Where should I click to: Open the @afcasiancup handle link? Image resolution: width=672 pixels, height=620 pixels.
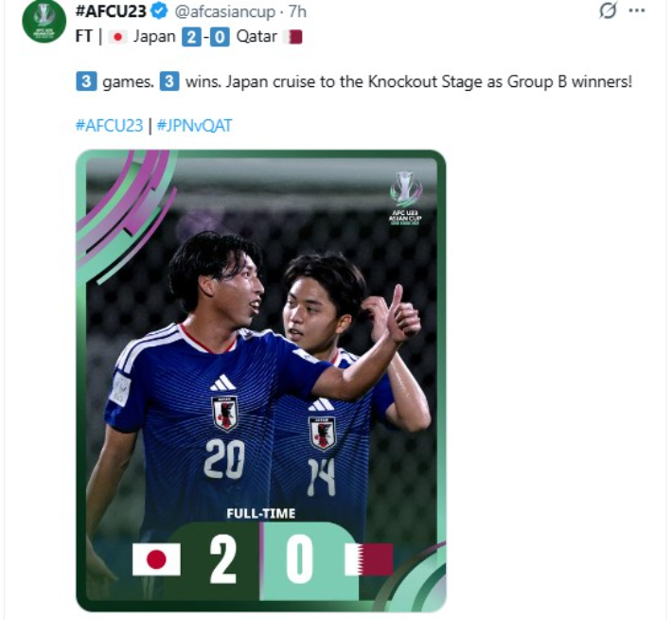point(224,12)
